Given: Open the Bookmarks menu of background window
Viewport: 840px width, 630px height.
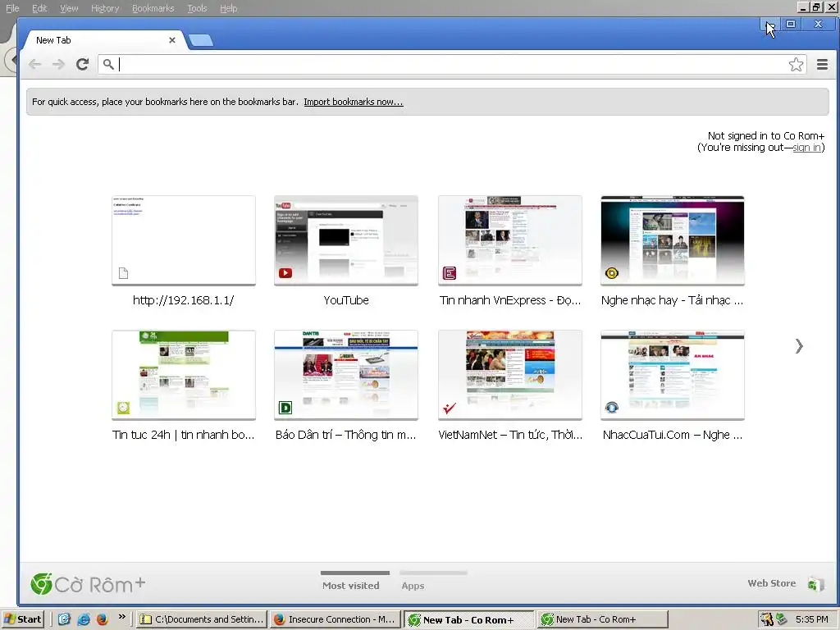Looking at the screenshot, I should coord(153,8).
